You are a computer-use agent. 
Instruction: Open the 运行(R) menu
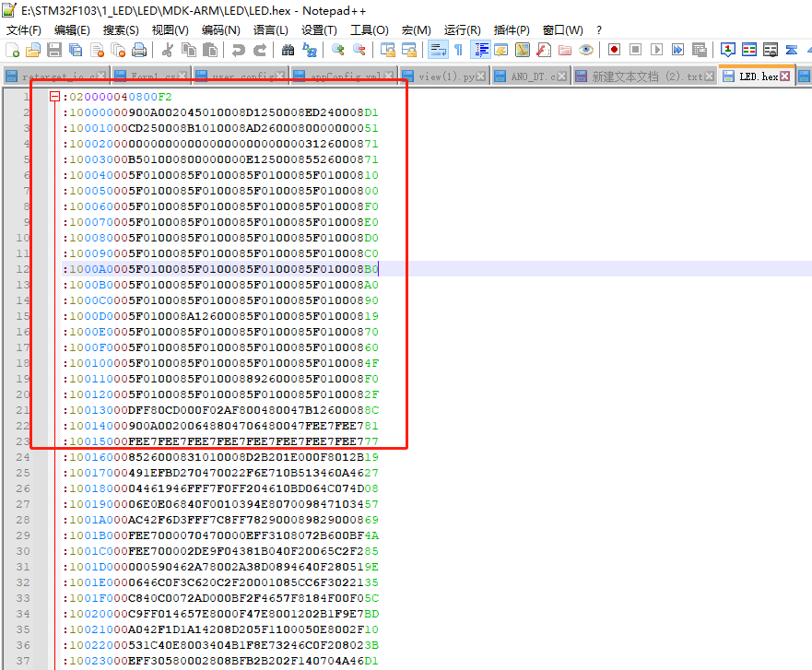[x=462, y=30]
